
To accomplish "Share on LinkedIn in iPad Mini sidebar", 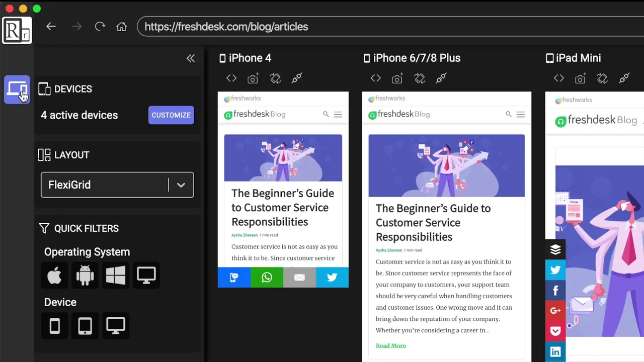I will coord(555,352).
